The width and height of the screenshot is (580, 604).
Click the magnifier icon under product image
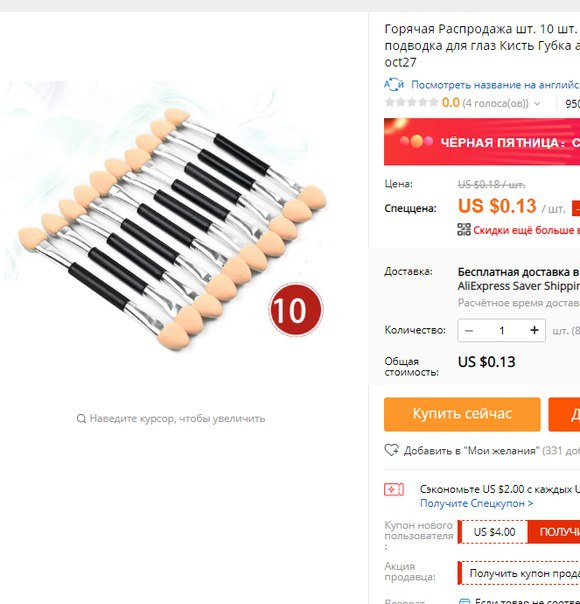[x=81, y=419]
